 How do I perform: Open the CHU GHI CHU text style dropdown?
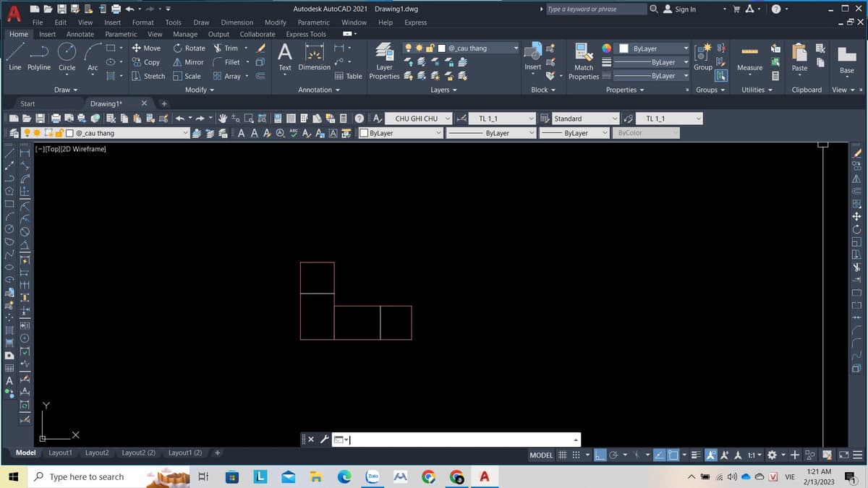pyautogui.click(x=417, y=119)
